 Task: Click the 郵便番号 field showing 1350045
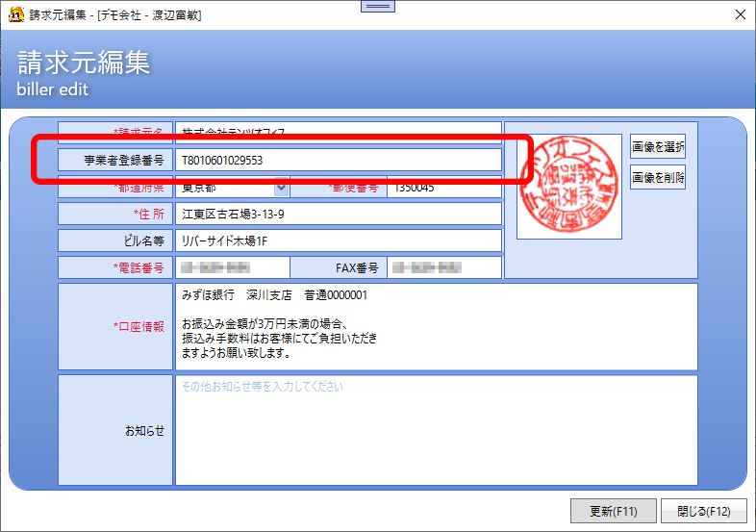tap(442, 187)
